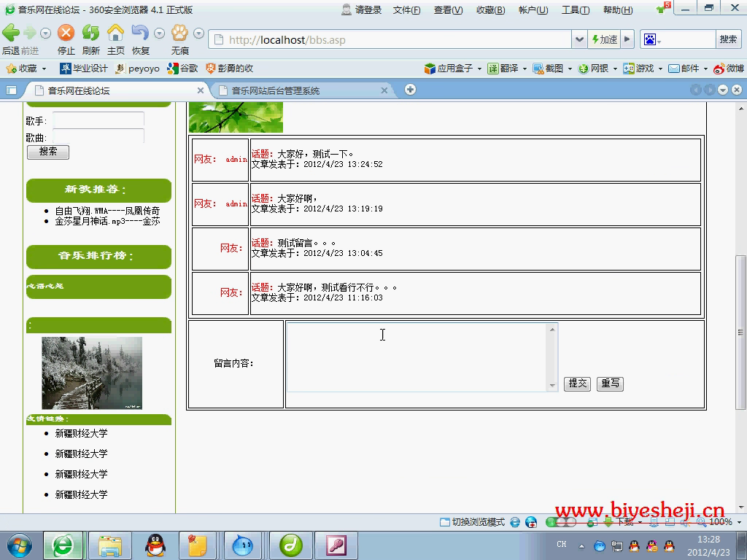Open the 彭勇的收 bookmark

click(229, 69)
